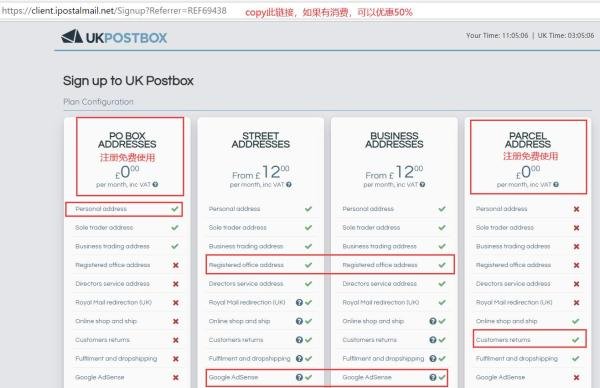Click Parcel 'Sole trader address' text
This screenshot has width=600, height=388.
[x=505, y=228]
